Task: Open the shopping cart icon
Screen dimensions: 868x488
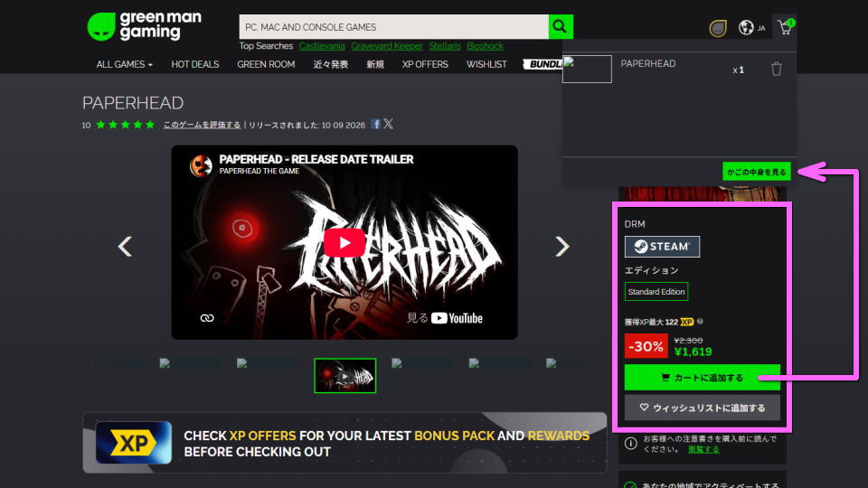Action: click(786, 27)
